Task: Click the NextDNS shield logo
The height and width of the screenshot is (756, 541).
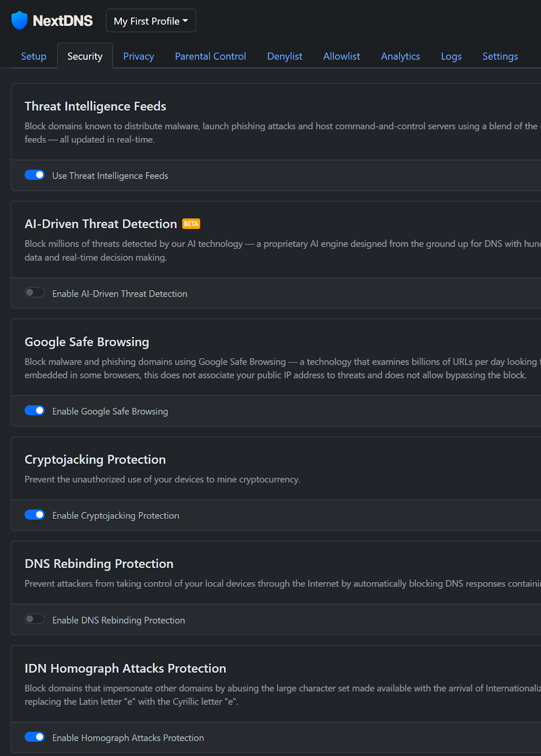Action: point(19,20)
